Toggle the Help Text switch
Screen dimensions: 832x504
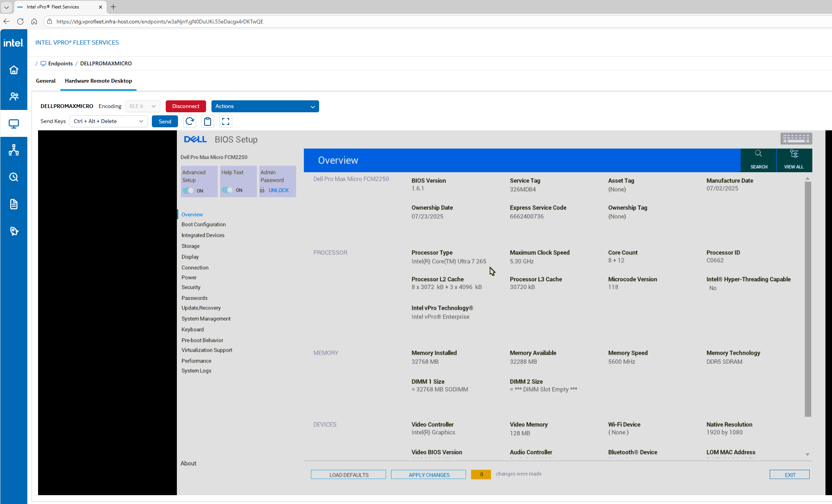227,190
